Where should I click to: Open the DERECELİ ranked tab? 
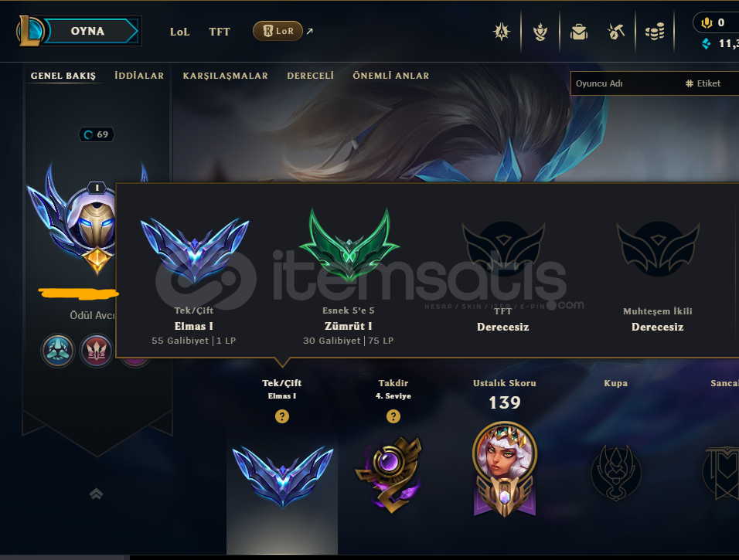[310, 76]
